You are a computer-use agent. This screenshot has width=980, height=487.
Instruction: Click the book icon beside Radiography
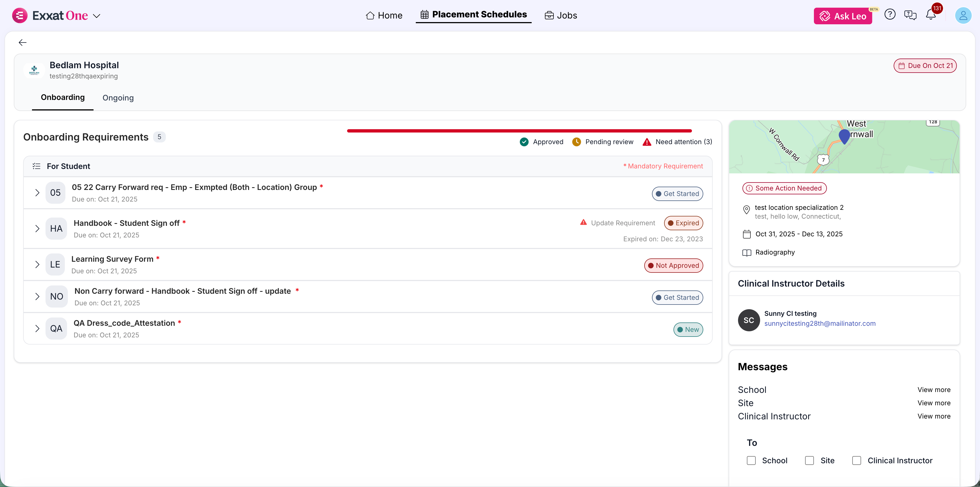point(746,252)
